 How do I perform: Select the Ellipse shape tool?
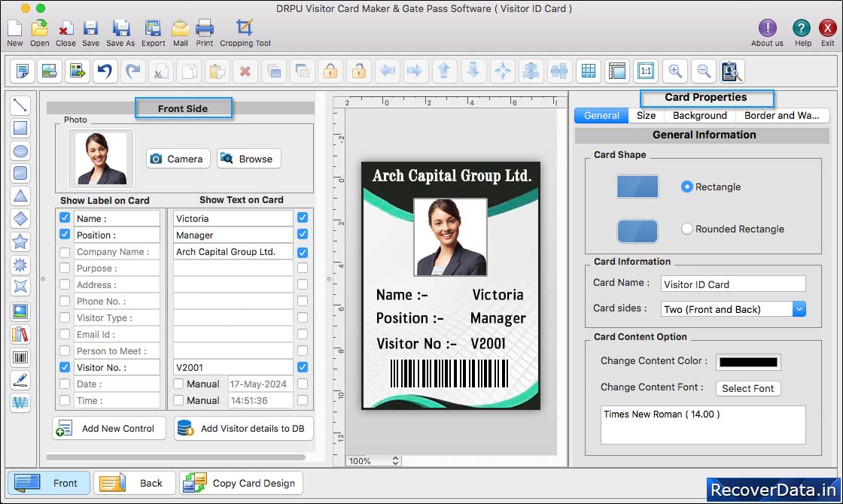point(20,151)
